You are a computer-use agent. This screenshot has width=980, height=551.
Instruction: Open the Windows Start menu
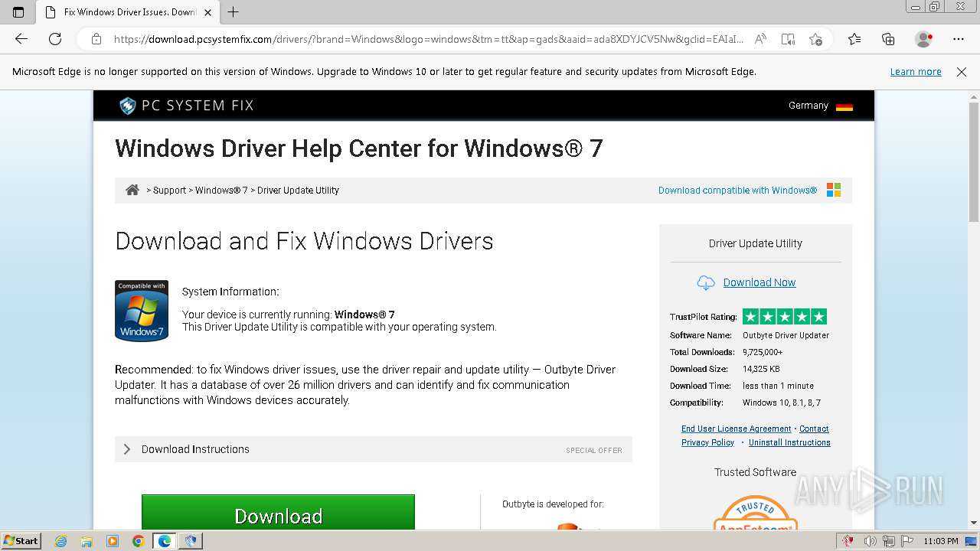click(21, 541)
